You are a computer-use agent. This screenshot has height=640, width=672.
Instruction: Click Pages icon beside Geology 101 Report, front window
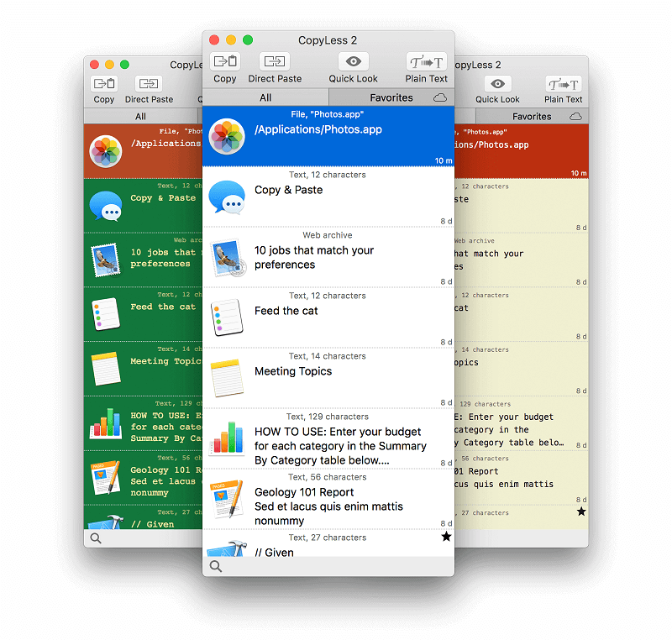(x=227, y=499)
